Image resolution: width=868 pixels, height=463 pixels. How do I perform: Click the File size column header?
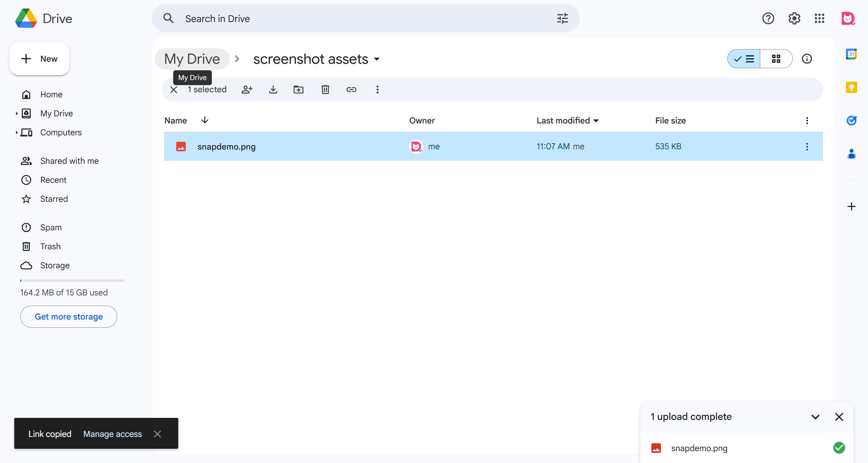(670, 120)
